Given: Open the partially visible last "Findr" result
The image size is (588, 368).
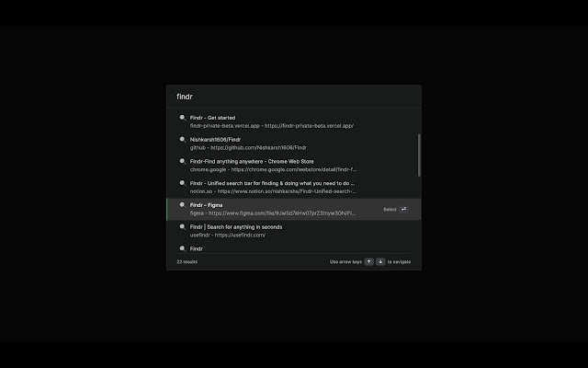Looking at the screenshot, I should (x=196, y=248).
